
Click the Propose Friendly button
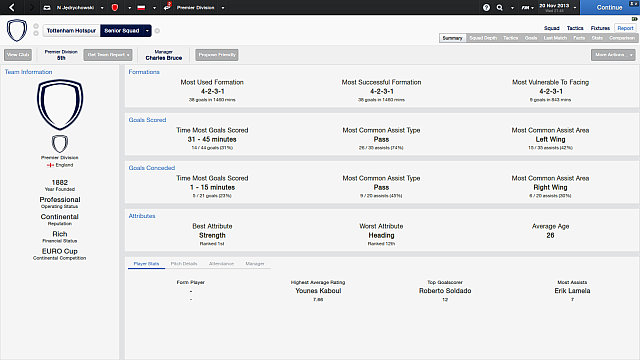click(217, 55)
